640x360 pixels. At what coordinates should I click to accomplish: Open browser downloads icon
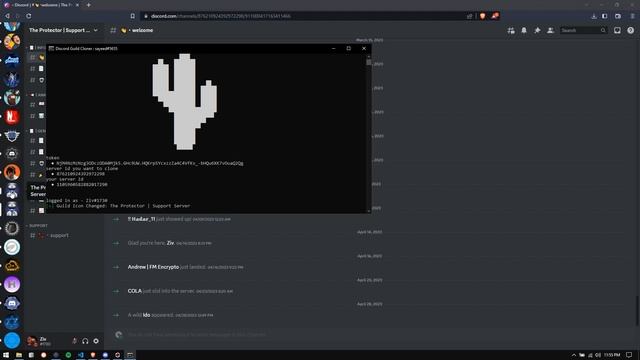pos(594,16)
